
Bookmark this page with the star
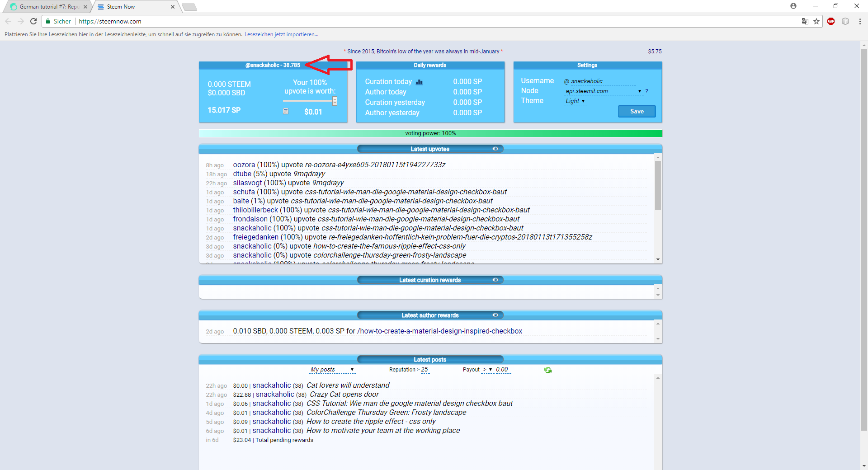point(816,21)
